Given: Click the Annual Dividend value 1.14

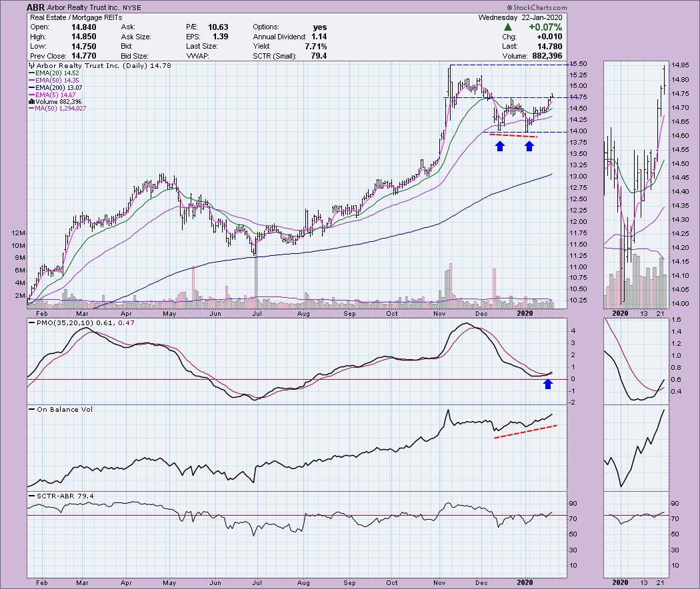Looking at the screenshot, I should (319, 37).
